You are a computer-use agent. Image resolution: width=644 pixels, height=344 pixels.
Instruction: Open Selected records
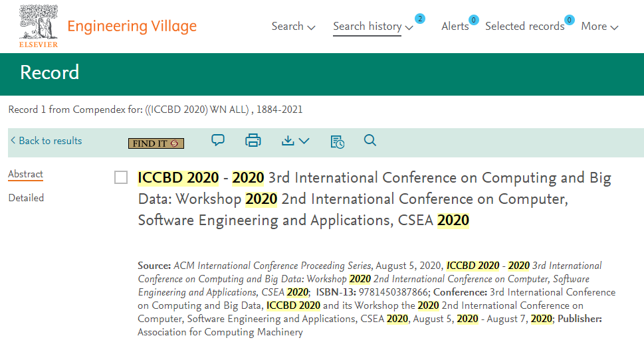coord(524,27)
